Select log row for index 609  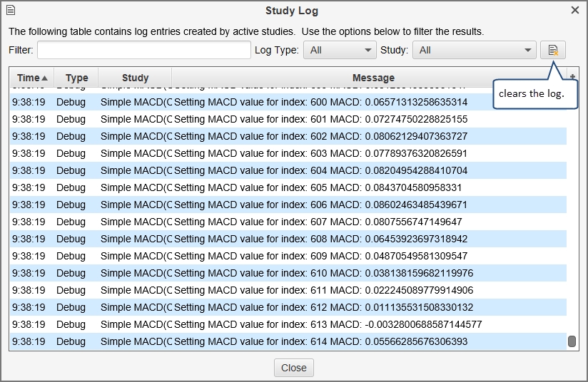(285, 256)
